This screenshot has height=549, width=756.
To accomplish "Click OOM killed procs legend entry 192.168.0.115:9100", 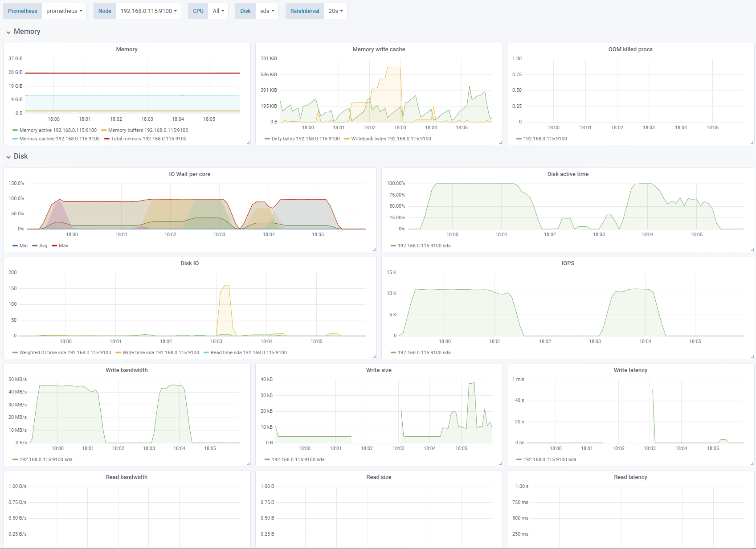I will 545,139.
